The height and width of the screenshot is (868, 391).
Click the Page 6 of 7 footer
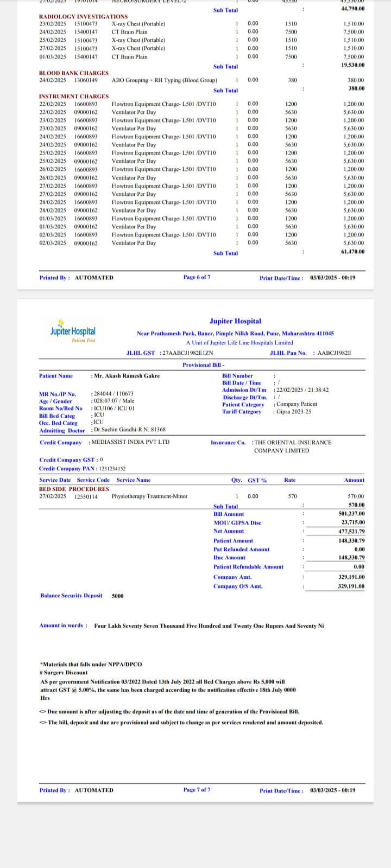[x=197, y=278]
